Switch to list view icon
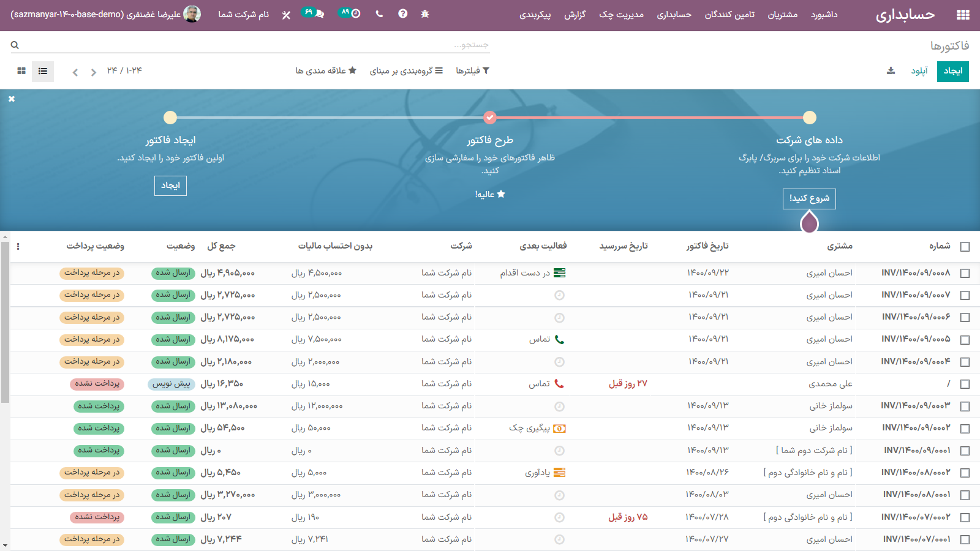 (43, 71)
